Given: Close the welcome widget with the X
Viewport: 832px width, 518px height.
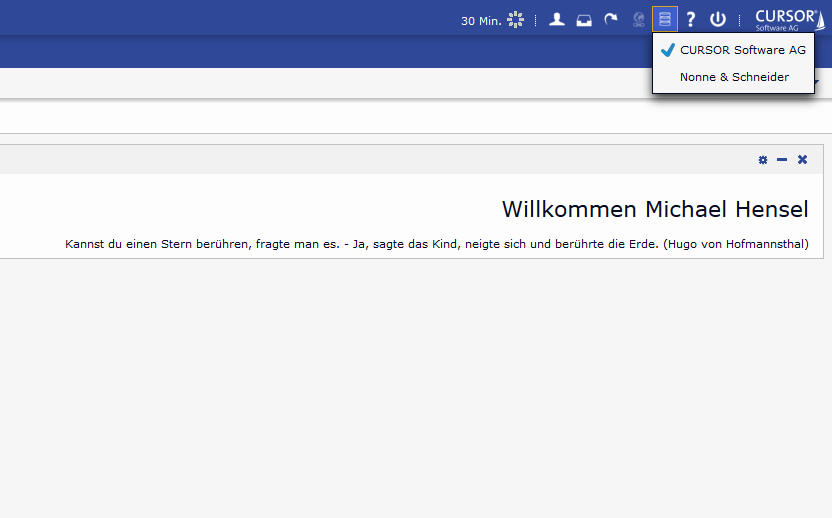Looking at the screenshot, I should [802, 160].
